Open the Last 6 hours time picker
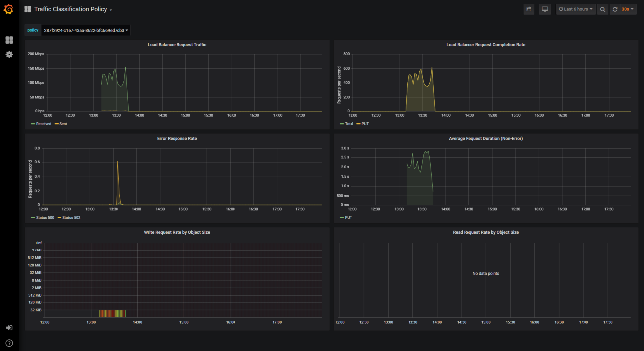This screenshot has height=351, width=644. [x=576, y=9]
